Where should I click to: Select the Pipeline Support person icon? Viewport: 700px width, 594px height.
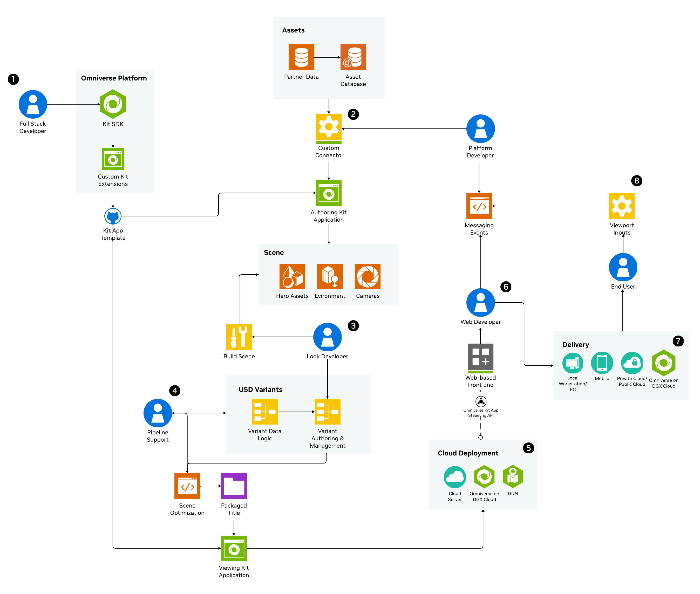coord(158,413)
